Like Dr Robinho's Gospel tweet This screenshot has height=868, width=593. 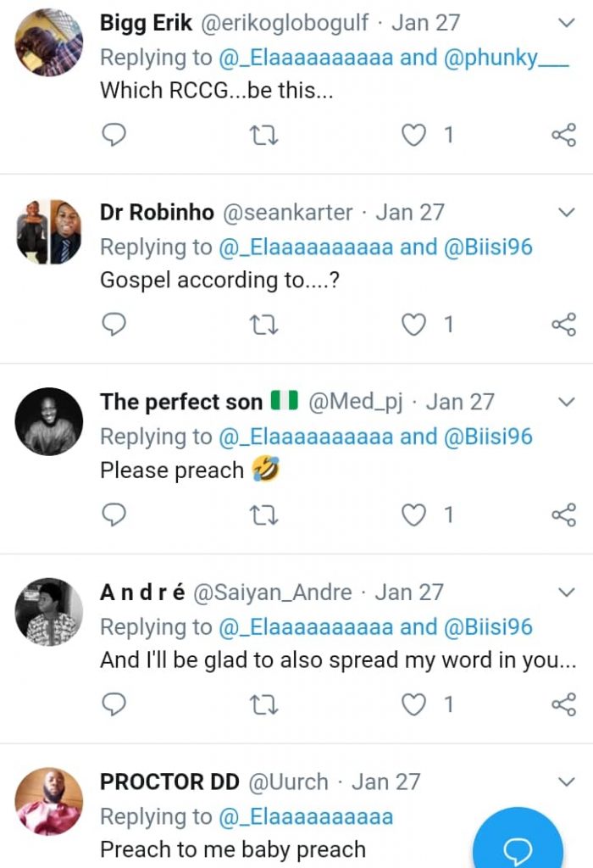tap(413, 324)
